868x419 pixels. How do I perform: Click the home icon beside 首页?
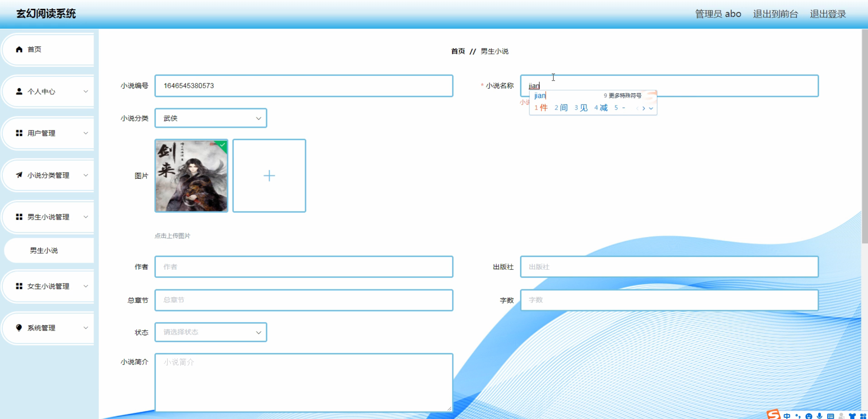pos(19,49)
